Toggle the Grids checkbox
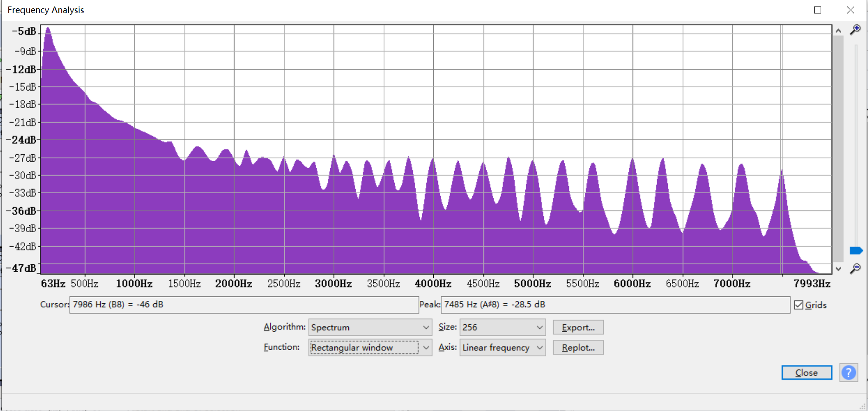Image resolution: width=868 pixels, height=411 pixels. pyautogui.click(x=799, y=305)
